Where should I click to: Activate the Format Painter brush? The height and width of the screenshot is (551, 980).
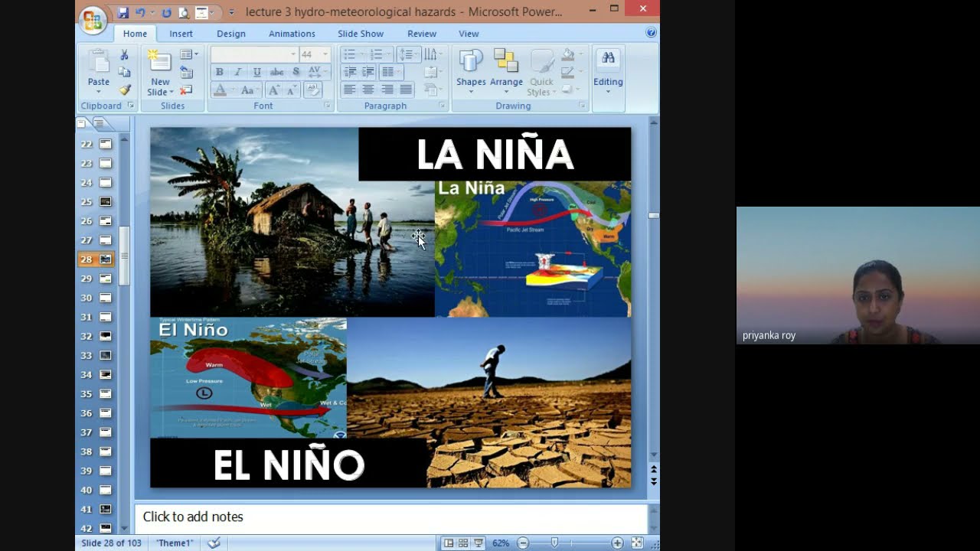pos(125,90)
